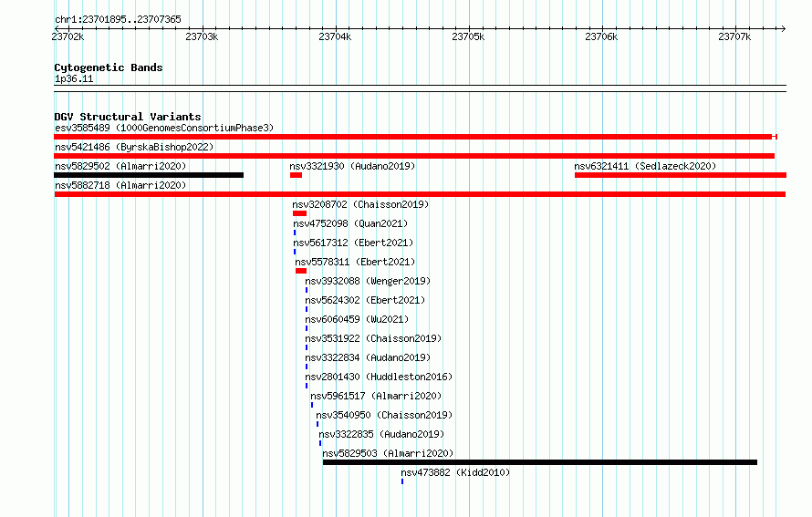The width and height of the screenshot is (812, 517).
Task: Click the 23702k ruler label
Action: 68,36
